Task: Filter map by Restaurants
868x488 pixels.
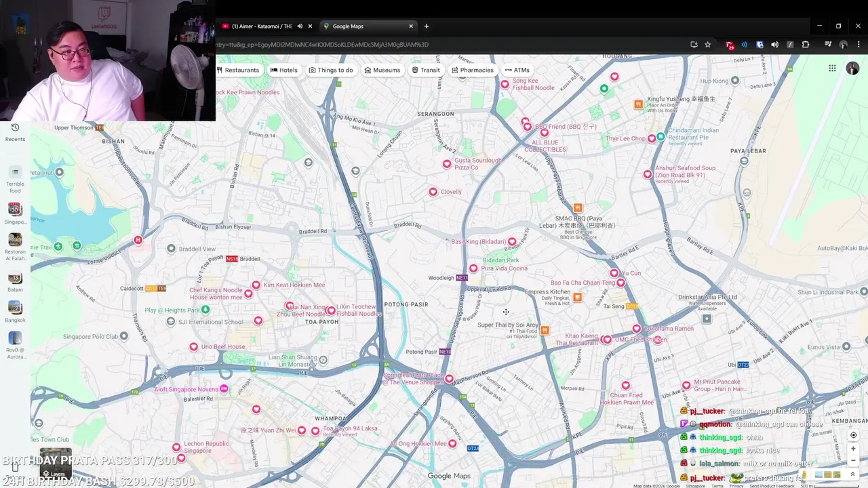Action: [x=238, y=70]
